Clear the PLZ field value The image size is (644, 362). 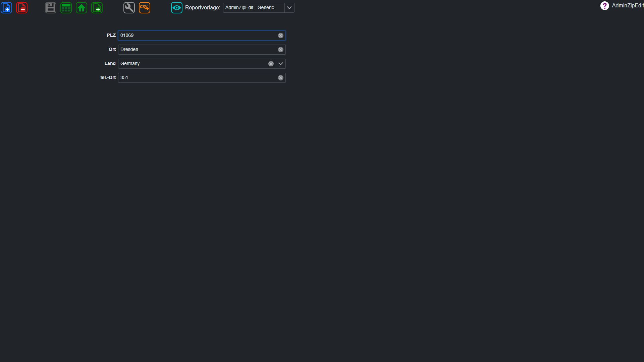[x=281, y=36]
